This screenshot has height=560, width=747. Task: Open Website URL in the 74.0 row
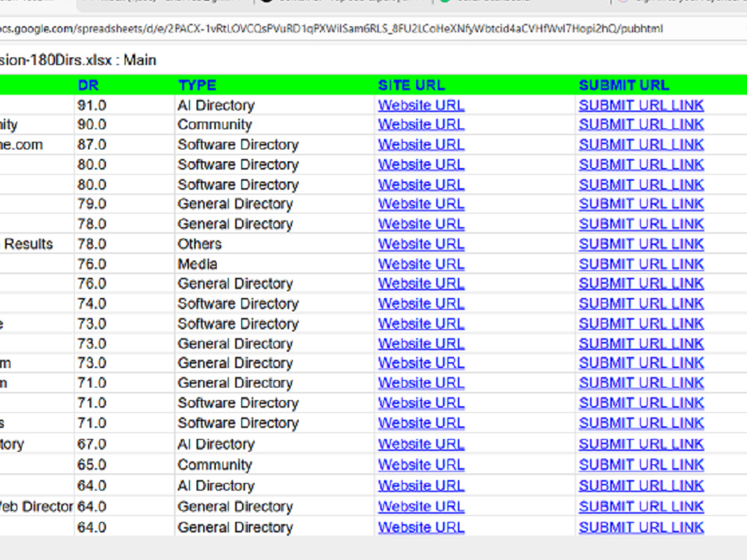(x=421, y=303)
